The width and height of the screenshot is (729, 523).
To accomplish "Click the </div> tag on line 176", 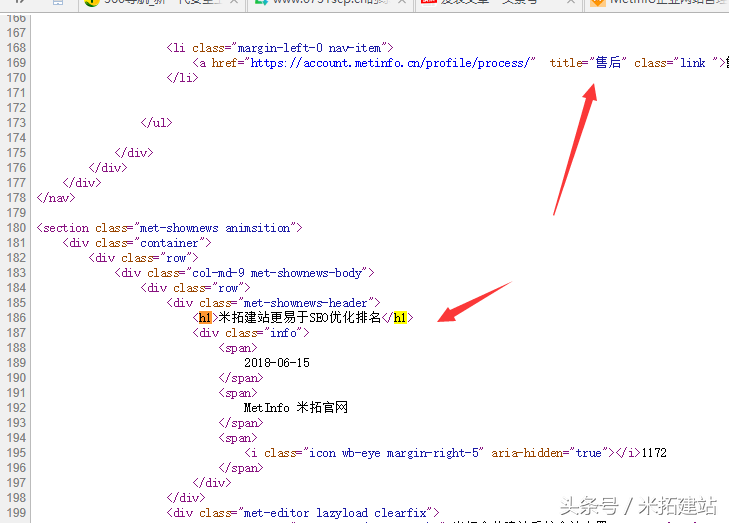I will coord(108,167).
